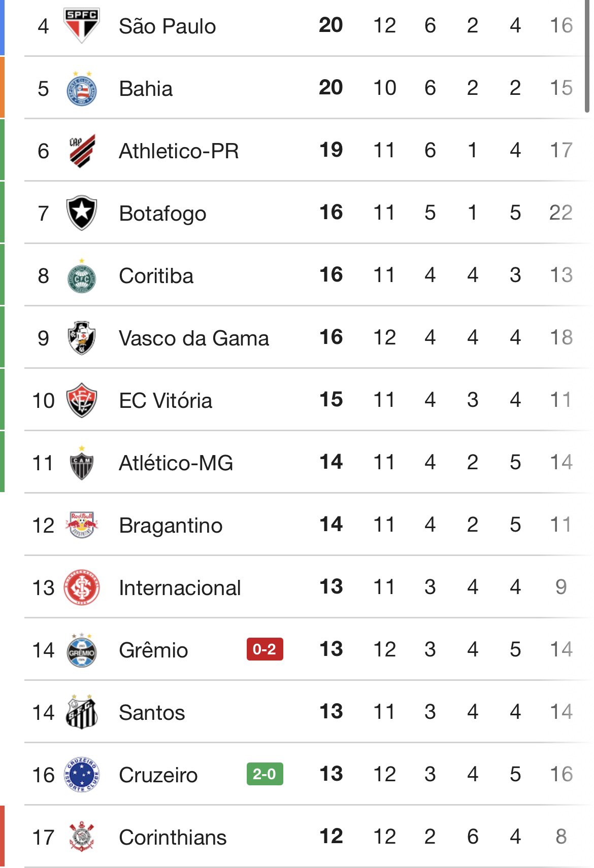Open Grêmio's red 0-2 score badge
This screenshot has width=594, height=868.
(x=265, y=649)
